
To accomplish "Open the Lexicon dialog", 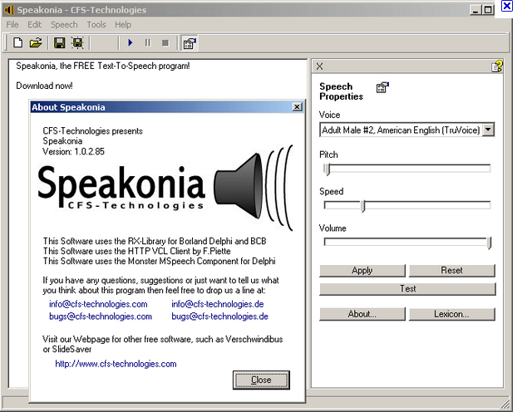I will pyautogui.click(x=451, y=314).
